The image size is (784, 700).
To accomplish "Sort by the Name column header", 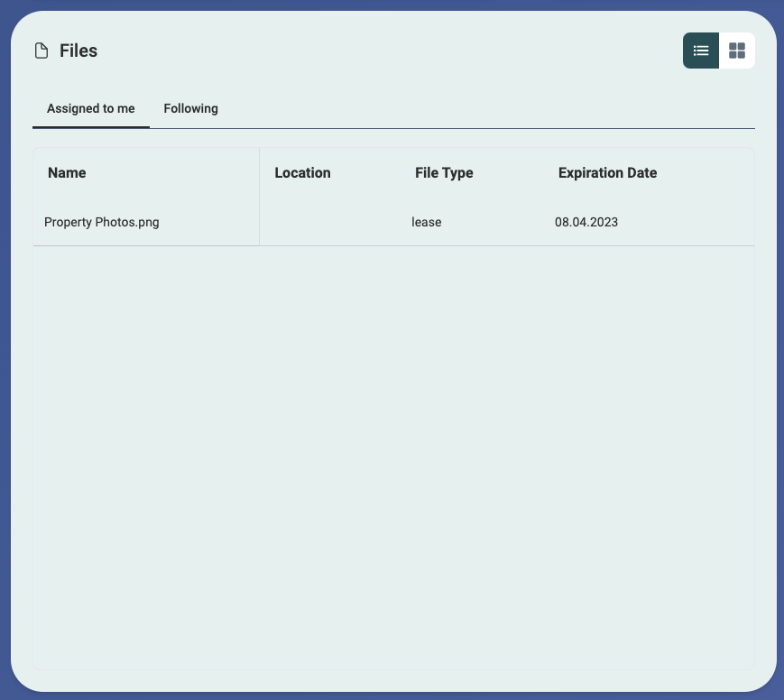I will pyautogui.click(x=67, y=172).
